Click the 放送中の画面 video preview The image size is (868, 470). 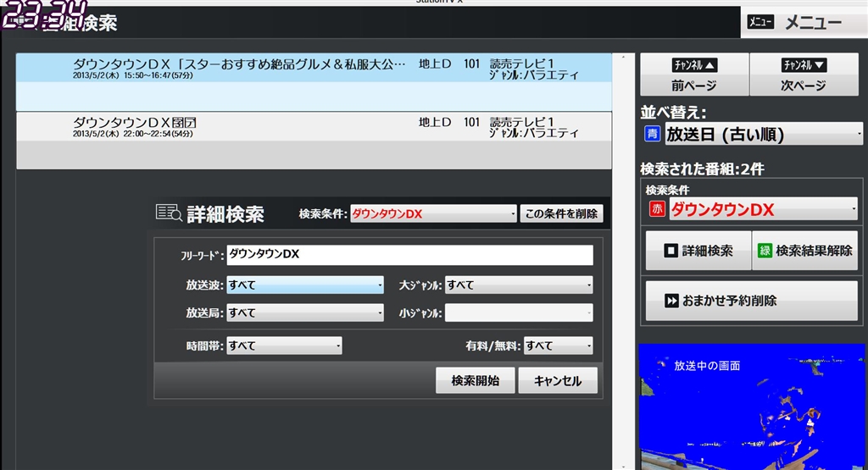coord(751,406)
